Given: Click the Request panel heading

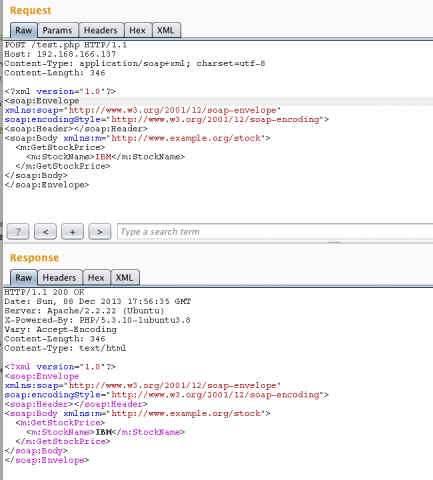Looking at the screenshot, I should [x=31, y=10].
